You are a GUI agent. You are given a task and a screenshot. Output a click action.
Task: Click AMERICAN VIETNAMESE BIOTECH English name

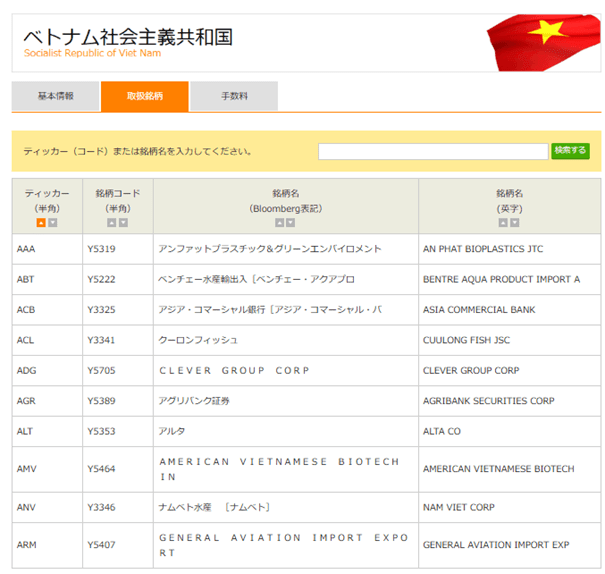[499, 469]
